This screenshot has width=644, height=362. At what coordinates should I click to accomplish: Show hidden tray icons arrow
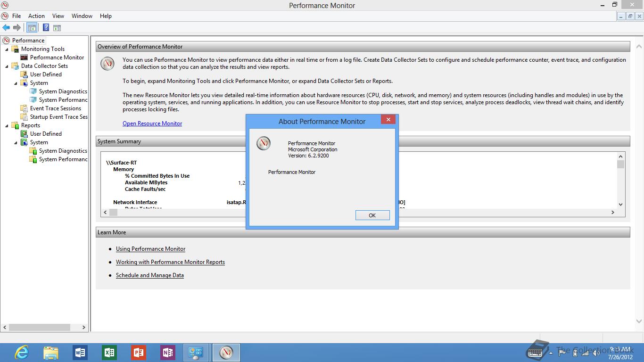click(x=551, y=353)
